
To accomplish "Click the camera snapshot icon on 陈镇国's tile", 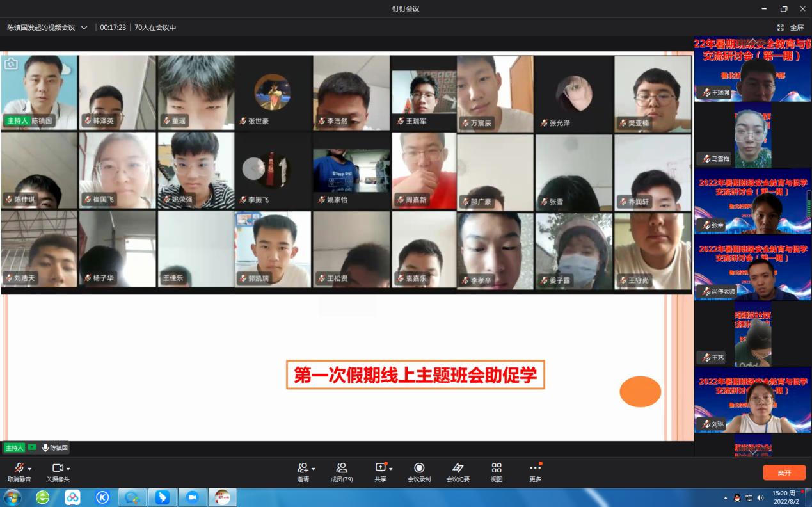I will (11, 63).
